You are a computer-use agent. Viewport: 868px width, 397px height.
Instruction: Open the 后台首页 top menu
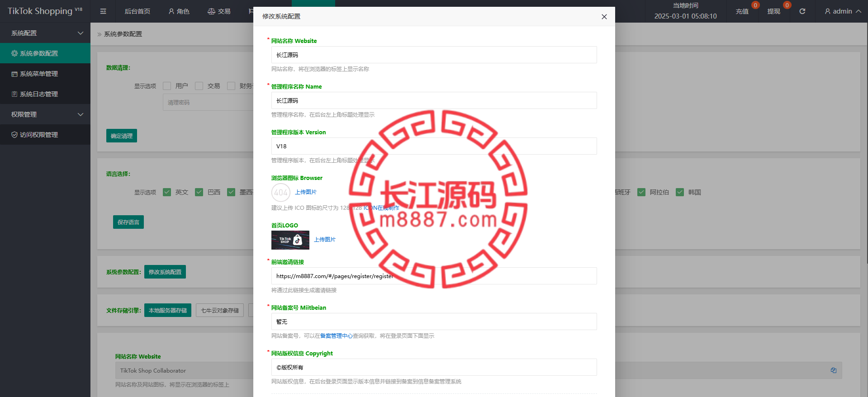[138, 11]
